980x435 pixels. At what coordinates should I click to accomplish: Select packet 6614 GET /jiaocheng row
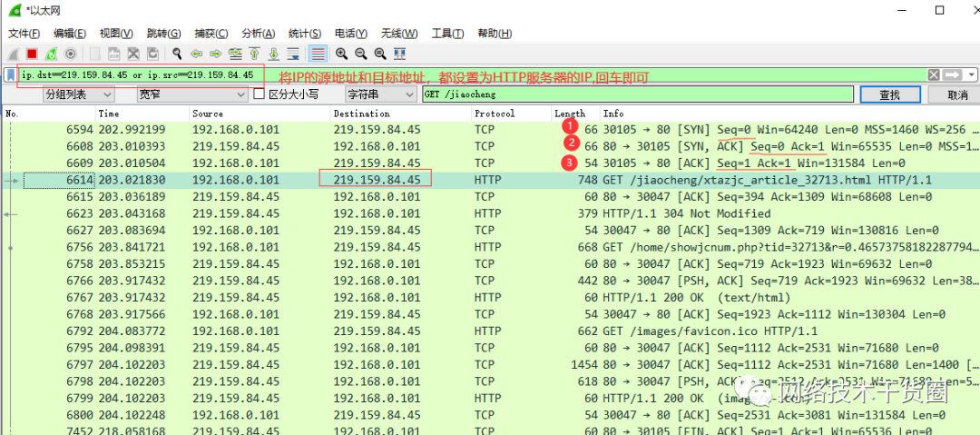(x=490, y=180)
